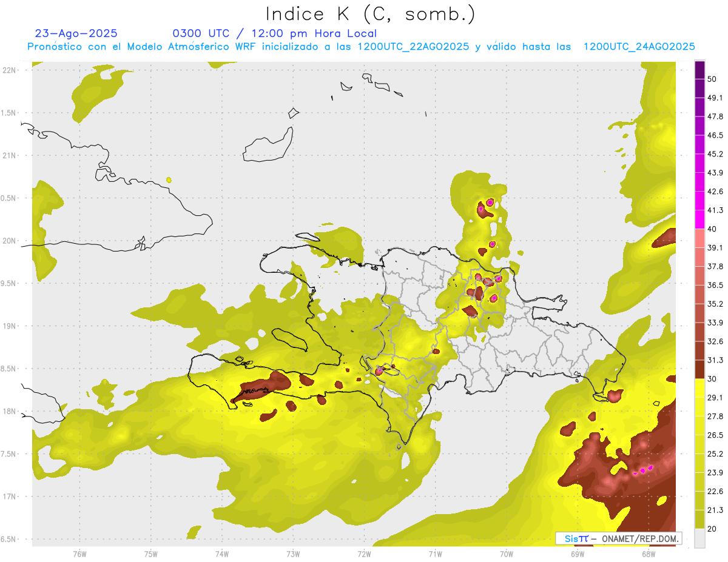This screenshot has width=728, height=562.
Task: Pick the dark brown legend swatch between 30 and 31.3
Action: pyautogui.click(x=699, y=369)
